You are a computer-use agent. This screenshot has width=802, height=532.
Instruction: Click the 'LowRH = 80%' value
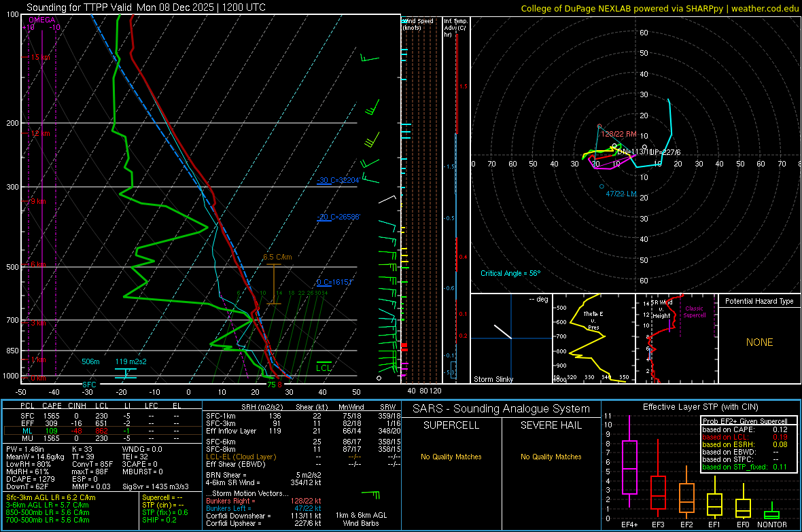point(29,465)
